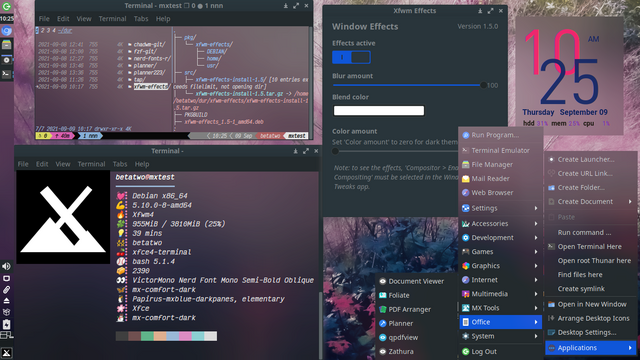Viewport: 640px width, 360px height.
Task: Toggle the Effects active switch
Action: coord(351,57)
